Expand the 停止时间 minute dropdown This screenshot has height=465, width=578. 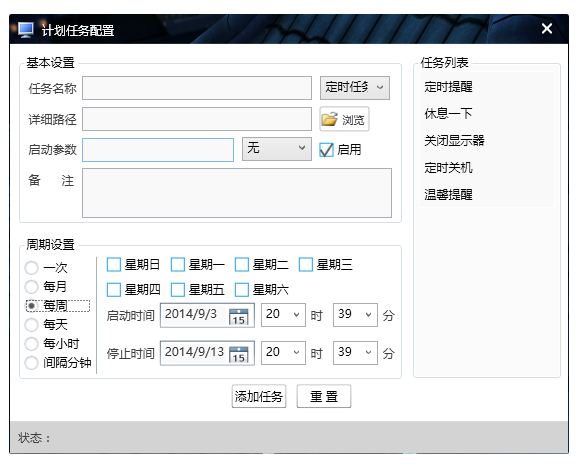[355, 353]
